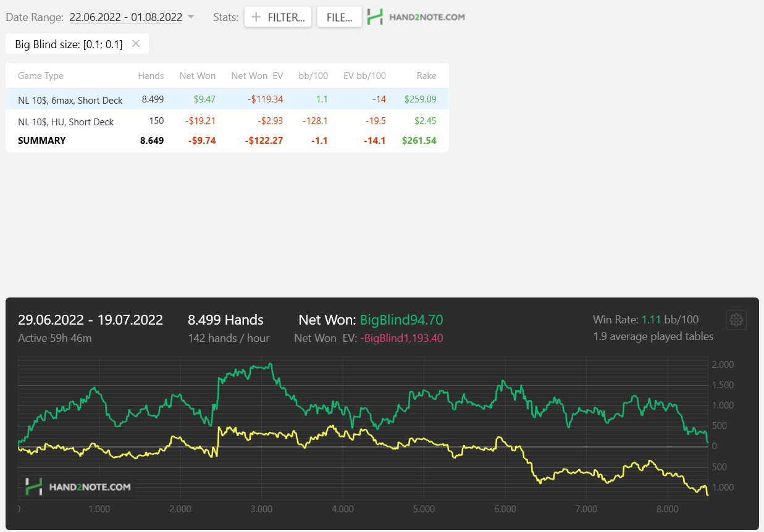Click the 142 hands / hour text
This screenshot has width=764, height=532.
[229, 338]
